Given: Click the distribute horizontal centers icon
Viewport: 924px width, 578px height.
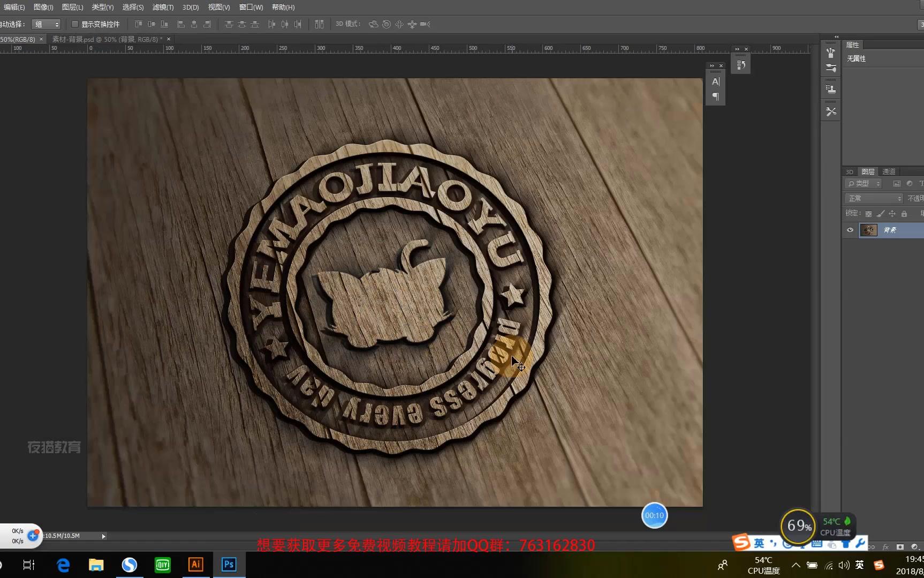Looking at the screenshot, I should pyautogui.click(x=285, y=24).
